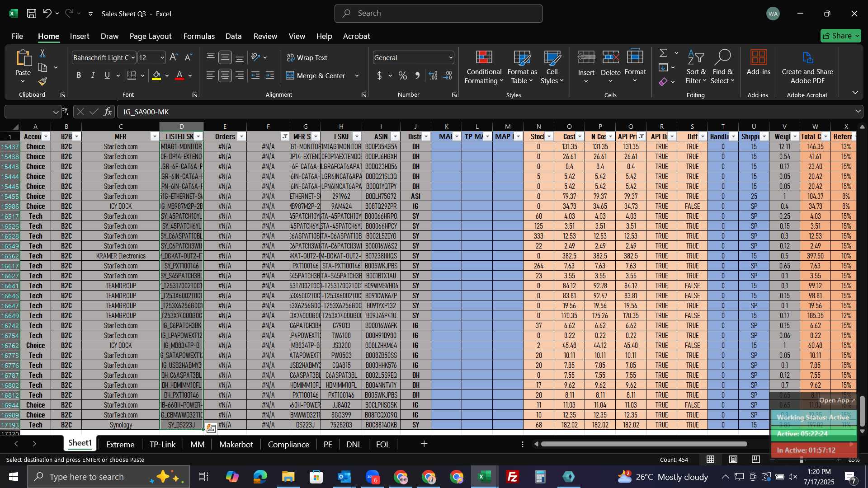The width and height of the screenshot is (868, 488).
Task: Switch to Page Break Preview in status bar
Action: click(756, 460)
